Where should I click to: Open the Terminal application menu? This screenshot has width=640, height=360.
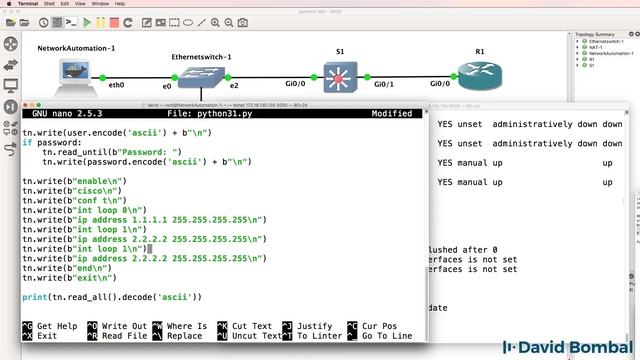28,4
